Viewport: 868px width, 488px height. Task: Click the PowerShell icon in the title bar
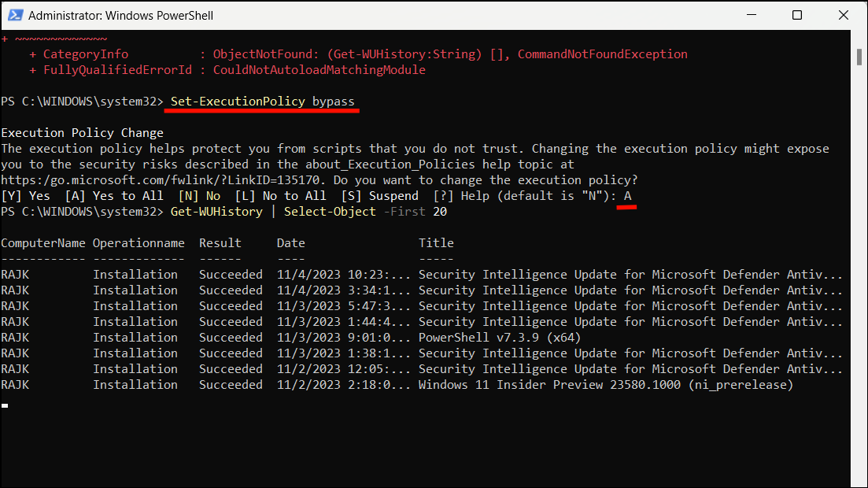click(x=17, y=15)
